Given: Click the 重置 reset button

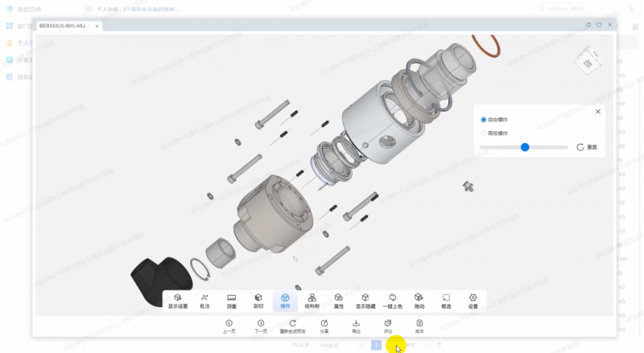Looking at the screenshot, I should tap(587, 147).
